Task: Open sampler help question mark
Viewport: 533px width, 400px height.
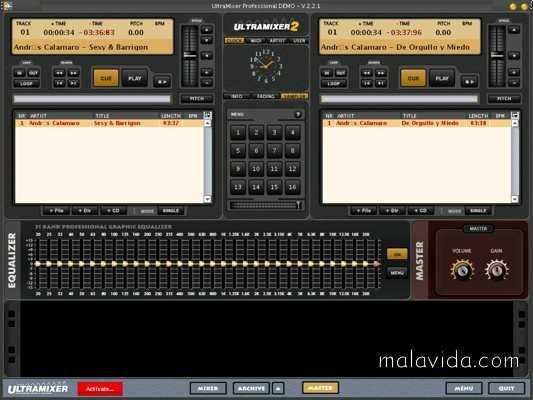Action: tap(298, 115)
